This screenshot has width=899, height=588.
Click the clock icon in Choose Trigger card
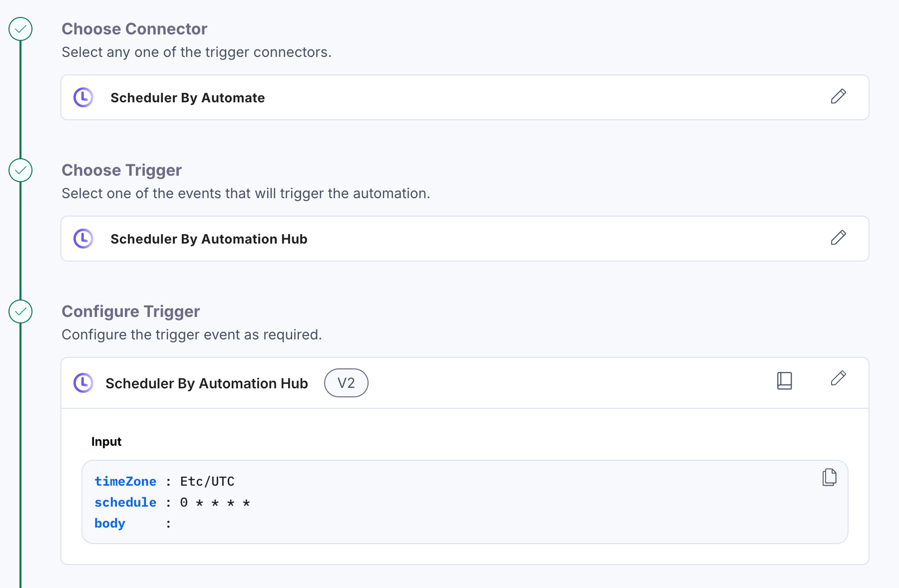click(83, 239)
